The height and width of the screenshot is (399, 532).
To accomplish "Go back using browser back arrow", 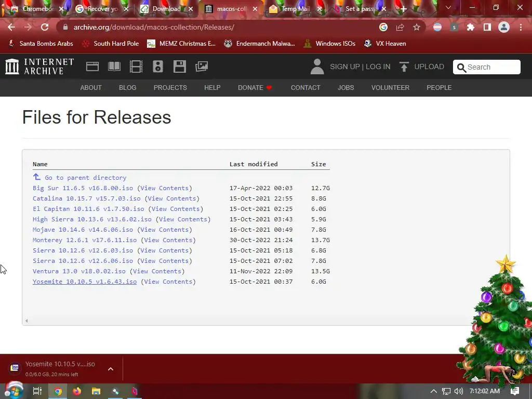I will coord(11,27).
